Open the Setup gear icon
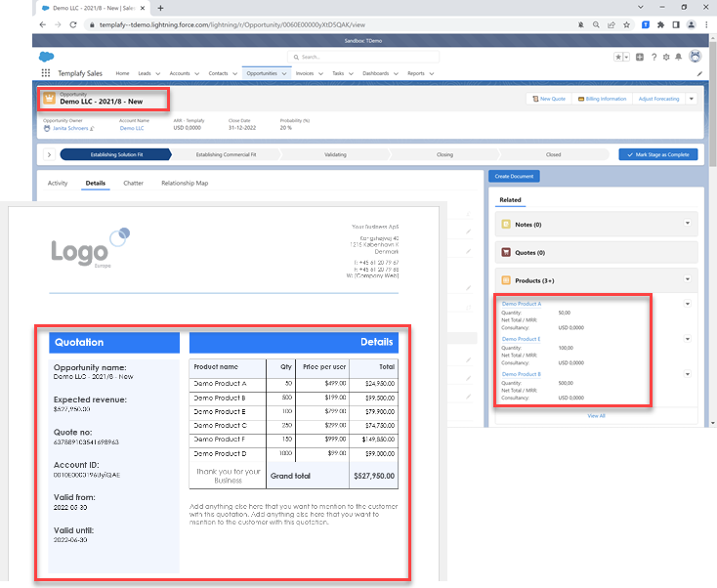This screenshot has height=588, width=717. (x=666, y=57)
